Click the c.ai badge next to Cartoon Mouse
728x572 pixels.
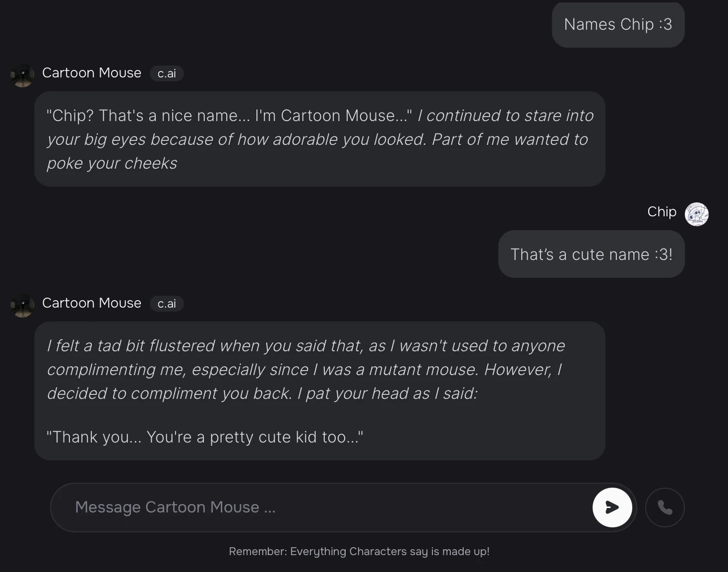pos(167,73)
